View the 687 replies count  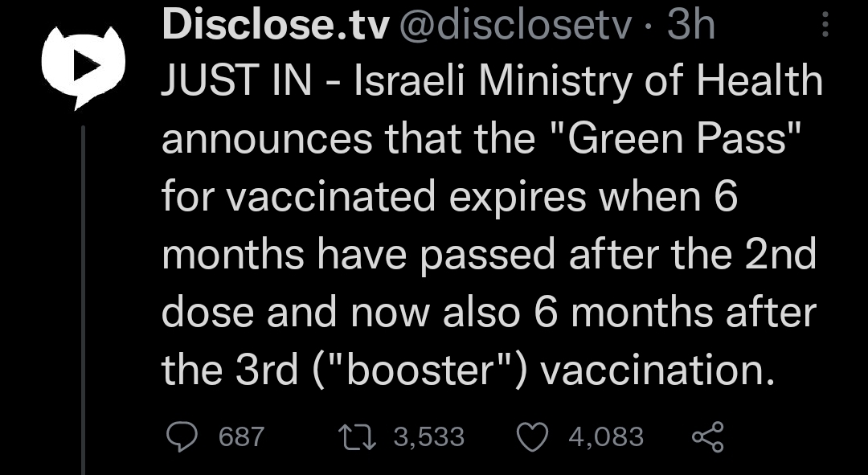241,436
